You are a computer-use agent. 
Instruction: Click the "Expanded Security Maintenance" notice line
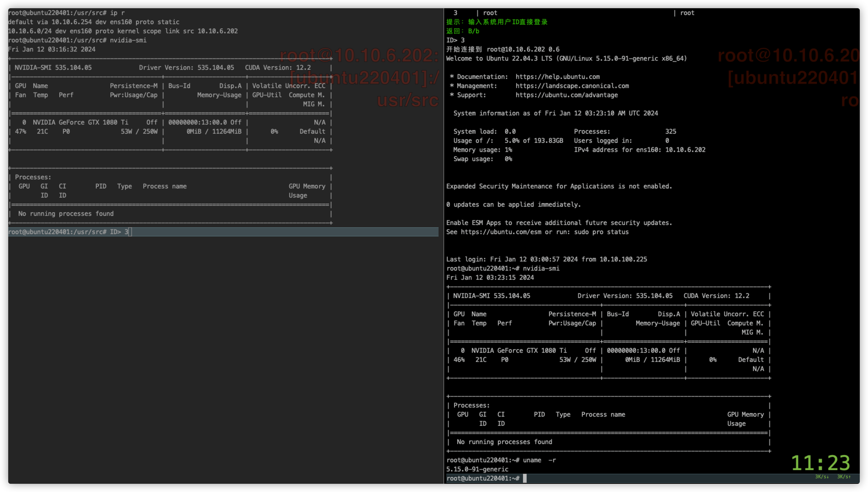coord(559,186)
